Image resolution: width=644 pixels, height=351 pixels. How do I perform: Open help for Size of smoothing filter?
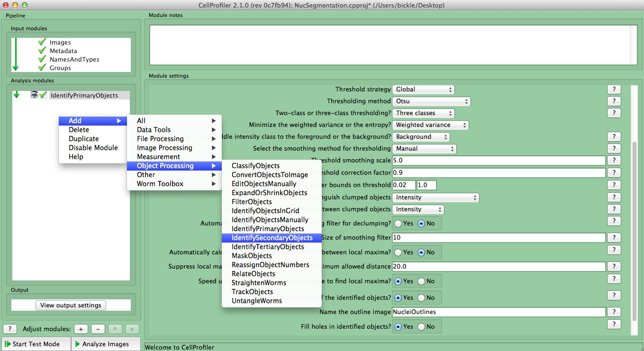click(614, 237)
